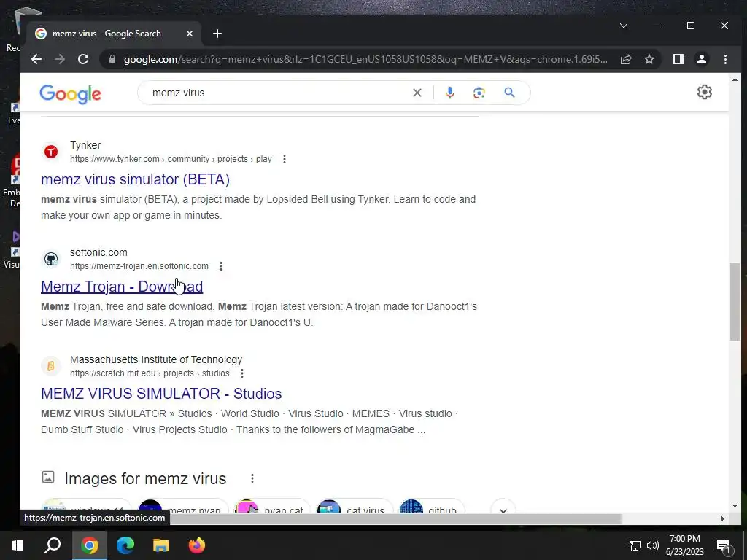
Task: View site information via lock icon
Action: (112, 59)
